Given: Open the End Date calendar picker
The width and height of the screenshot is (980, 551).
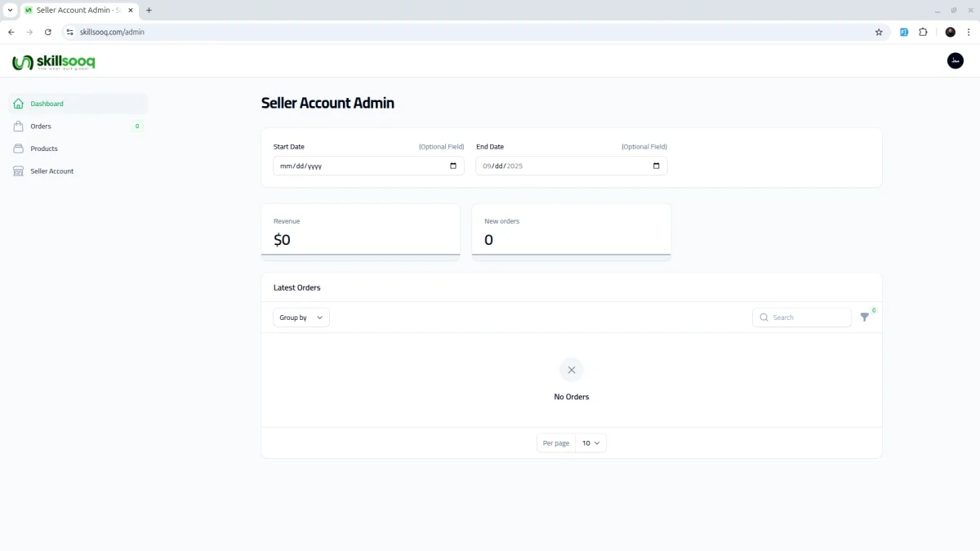Looking at the screenshot, I should coord(657,166).
